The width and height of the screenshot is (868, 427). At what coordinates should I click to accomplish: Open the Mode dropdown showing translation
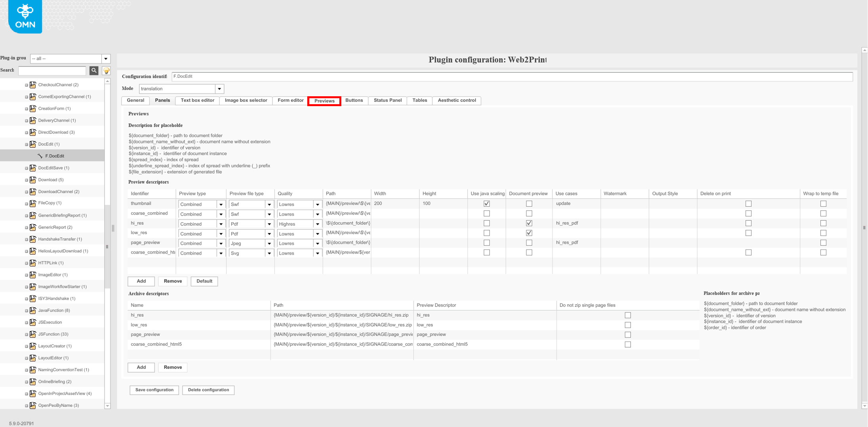click(219, 88)
